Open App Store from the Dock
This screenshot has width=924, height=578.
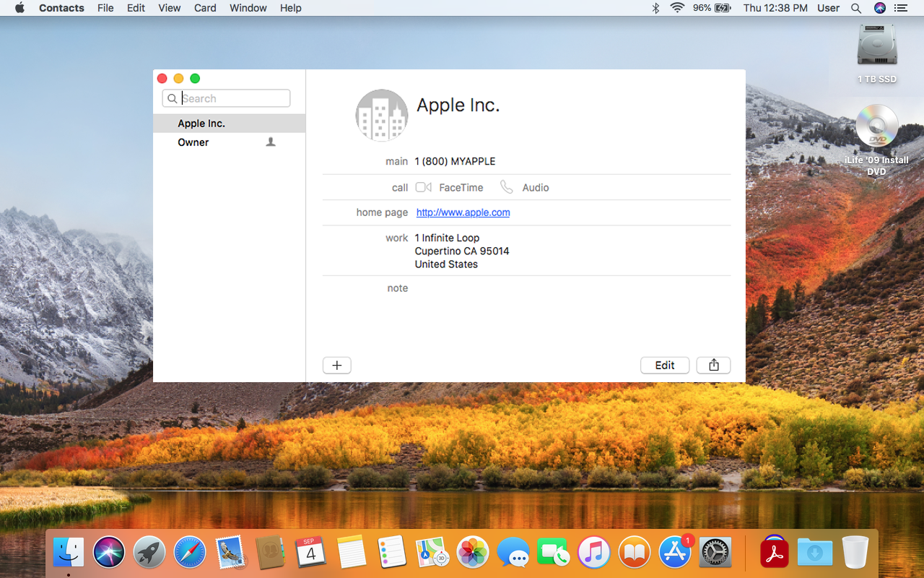pos(676,553)
